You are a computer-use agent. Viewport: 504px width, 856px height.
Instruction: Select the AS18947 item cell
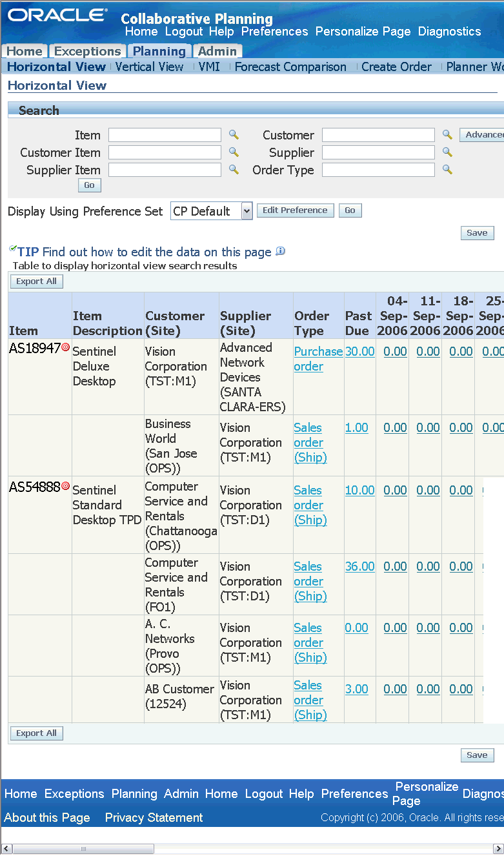coord(40,377)
